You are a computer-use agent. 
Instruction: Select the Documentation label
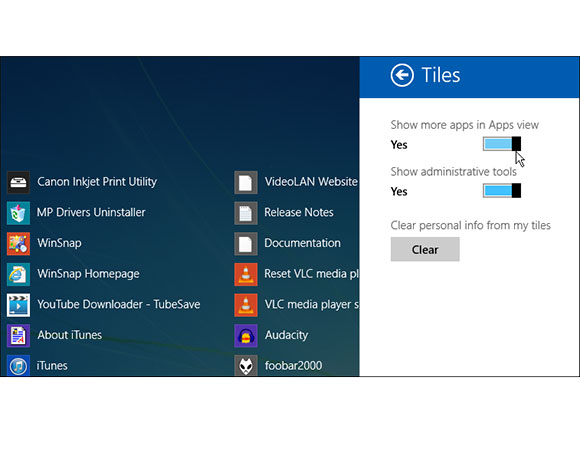303,243
